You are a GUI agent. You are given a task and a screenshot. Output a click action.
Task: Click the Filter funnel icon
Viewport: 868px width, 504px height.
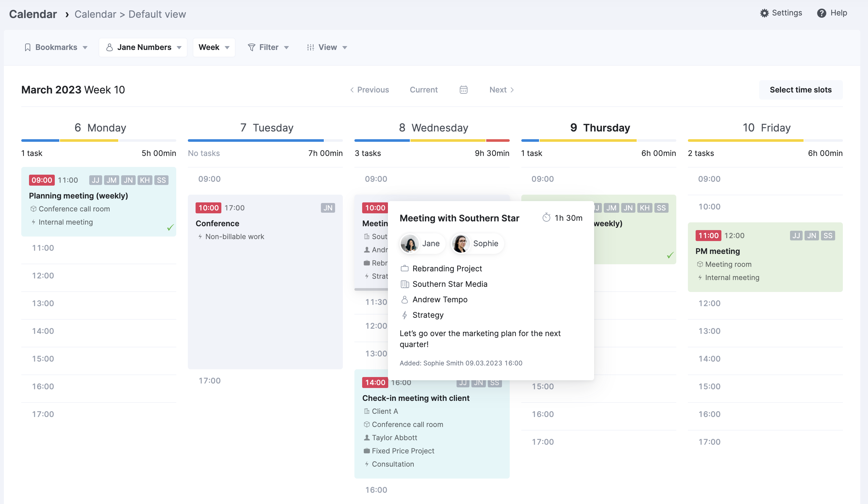point(251,47)
